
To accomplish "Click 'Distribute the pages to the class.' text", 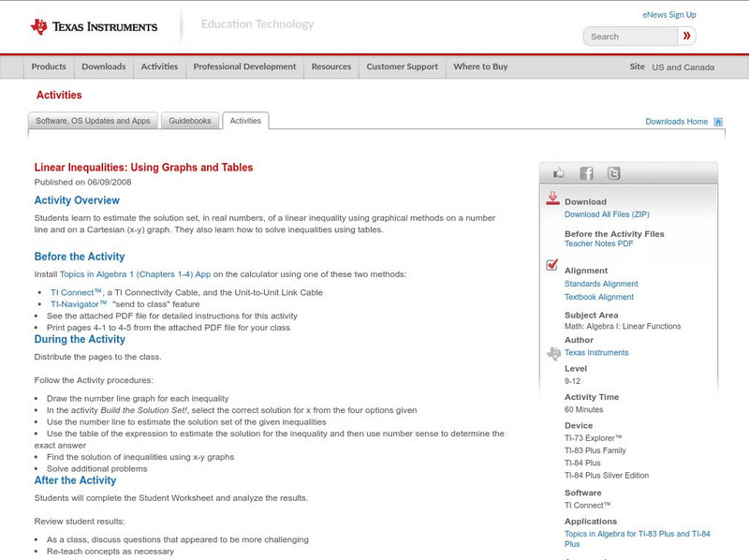I will coord(98,357).
